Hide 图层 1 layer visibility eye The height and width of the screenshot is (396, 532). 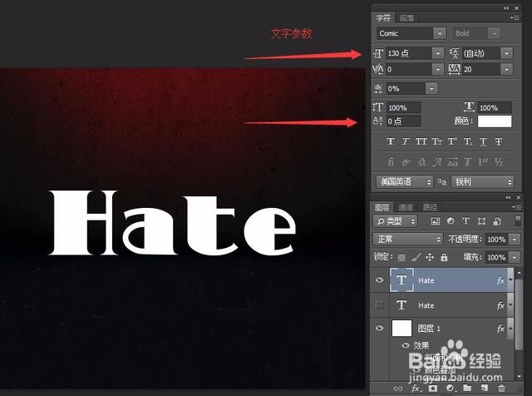point(379,328)
